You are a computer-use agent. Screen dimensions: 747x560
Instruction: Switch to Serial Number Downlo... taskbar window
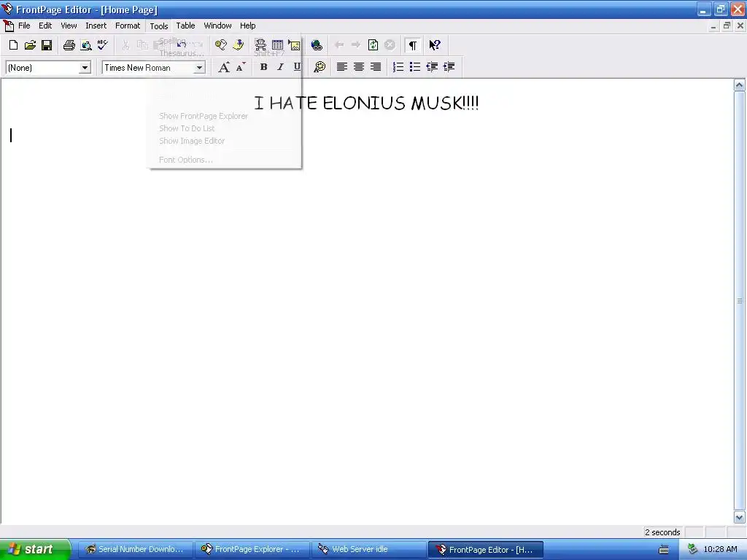[x=135, y=550]
